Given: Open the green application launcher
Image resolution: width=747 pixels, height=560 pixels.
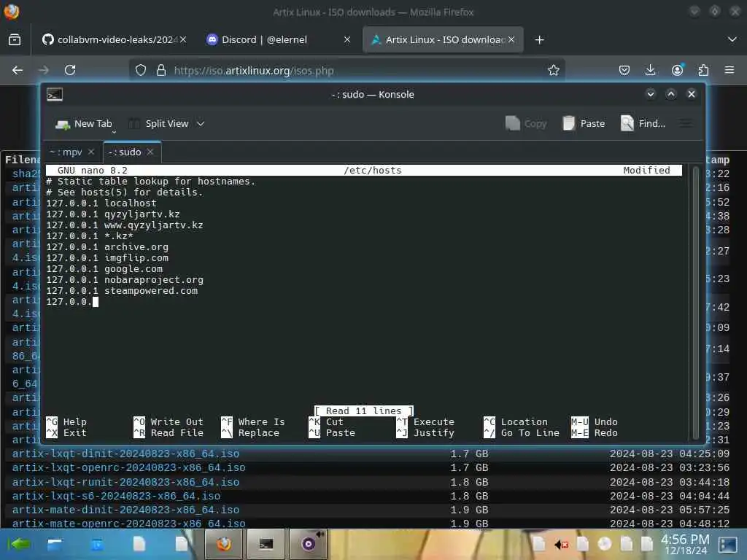Looking at the screenshot, I should click(18, 544).
